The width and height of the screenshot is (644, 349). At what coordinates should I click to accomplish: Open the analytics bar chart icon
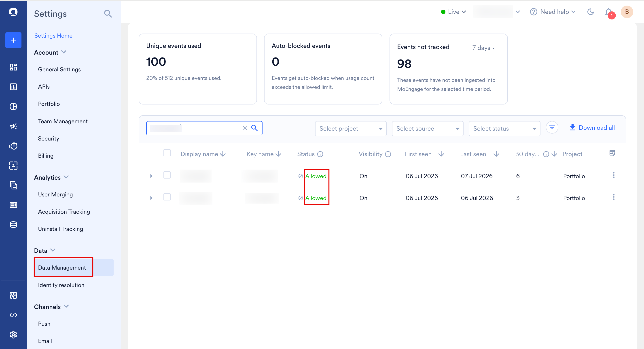(x=13, y=87)
